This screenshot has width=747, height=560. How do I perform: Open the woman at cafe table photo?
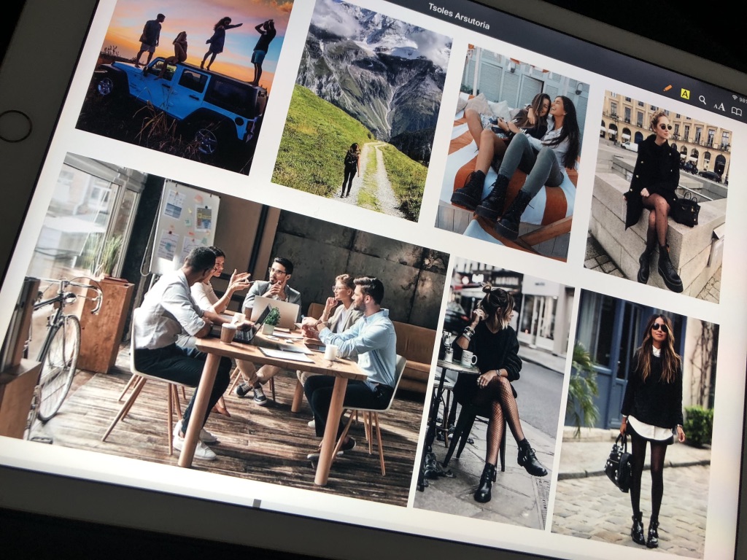494,393
